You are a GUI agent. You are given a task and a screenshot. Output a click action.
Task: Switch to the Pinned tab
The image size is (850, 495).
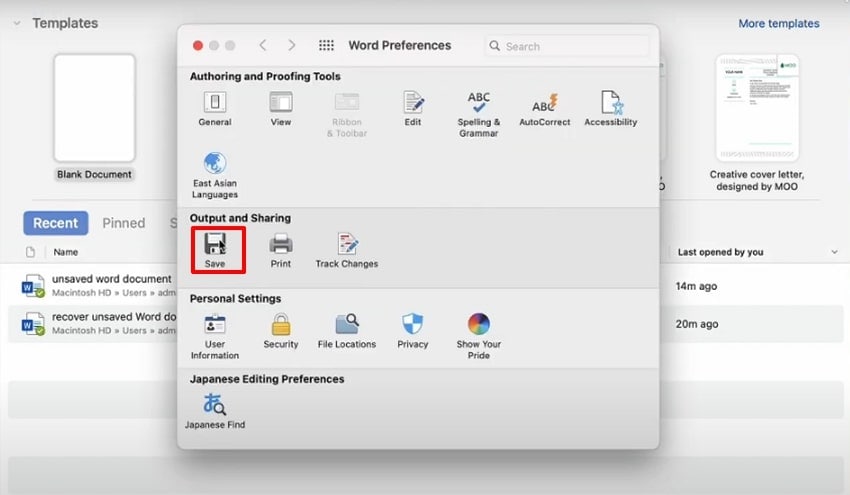point(124,223)
